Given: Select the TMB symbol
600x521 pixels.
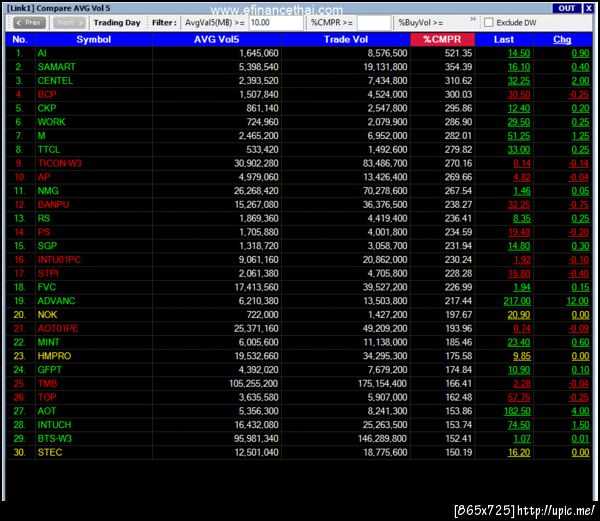Looking at the screenshot, I should pyautogui.click(x=47, y=384).
